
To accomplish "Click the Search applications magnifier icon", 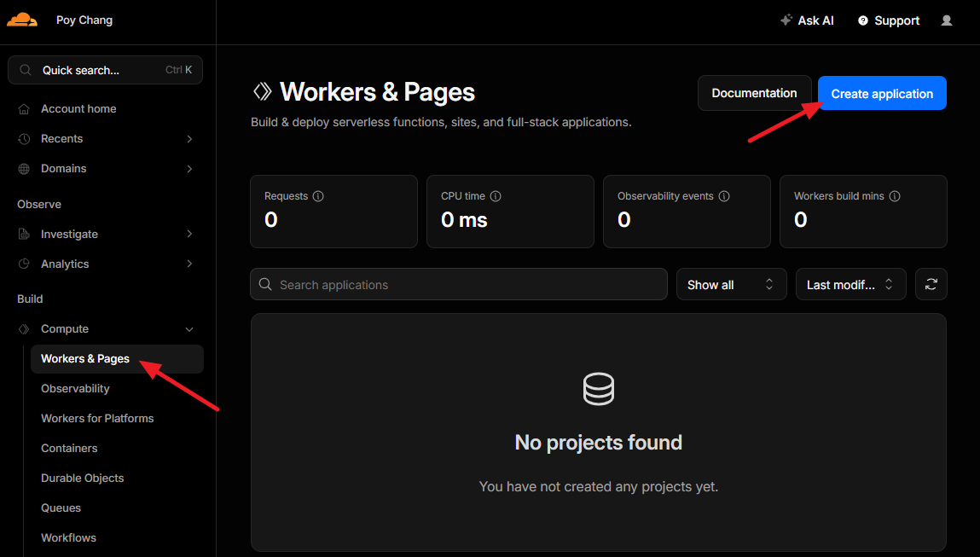I will (265, 284).
